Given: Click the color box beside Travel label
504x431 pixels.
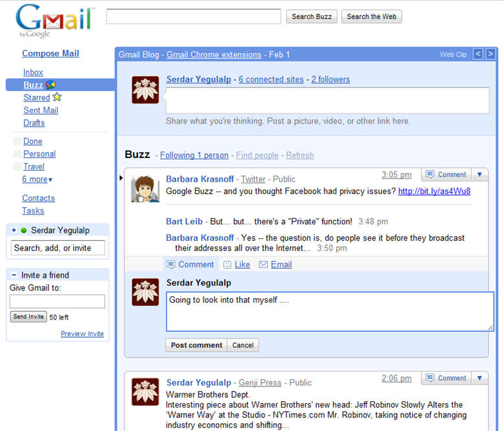Looking at the screenshot, I should tap(17, 166).
